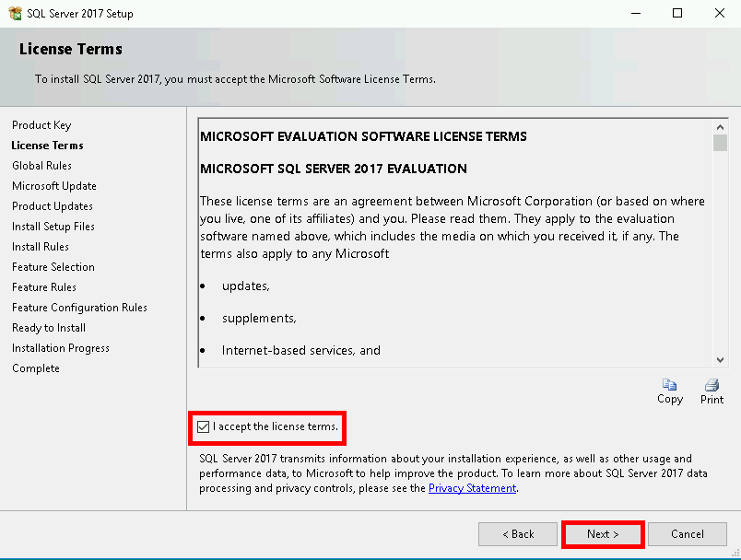Viewport: 741px width, 560px height.
Task: Click the SQL Server Setup title bar icon
Action: (12, 14)
